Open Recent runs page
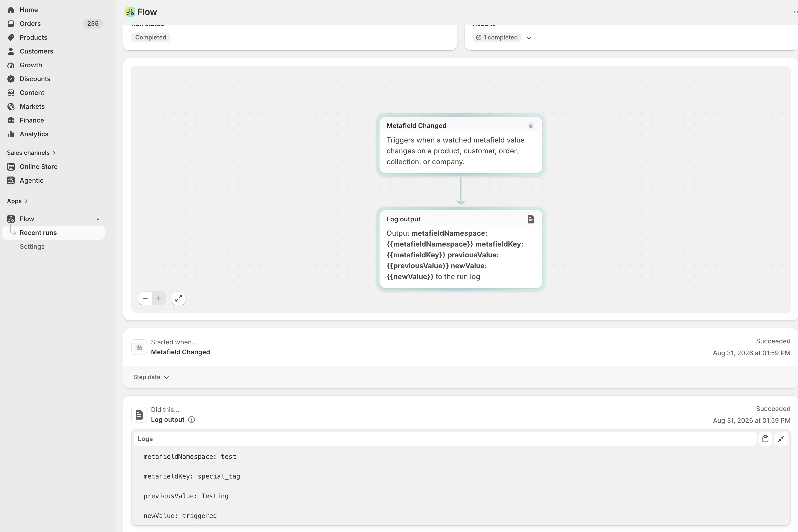The image size is (798, 532). pos(53,233)
